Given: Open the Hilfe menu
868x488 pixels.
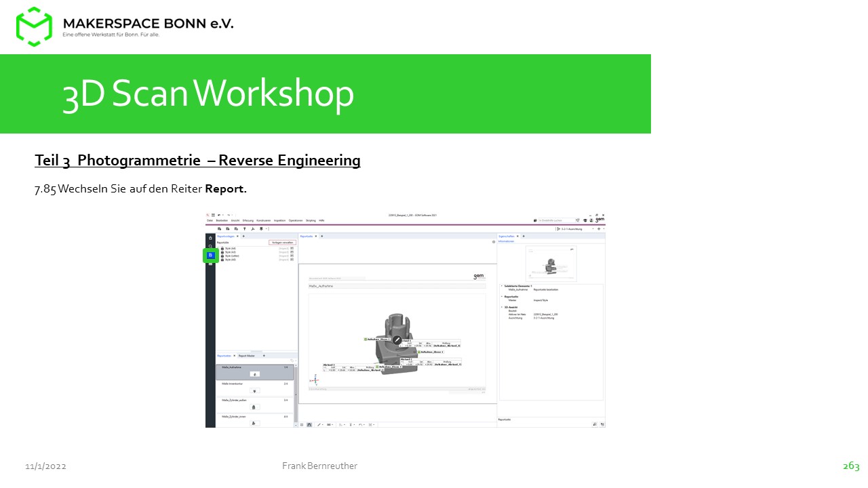Looking at the screenshot, I should (321, 220).
